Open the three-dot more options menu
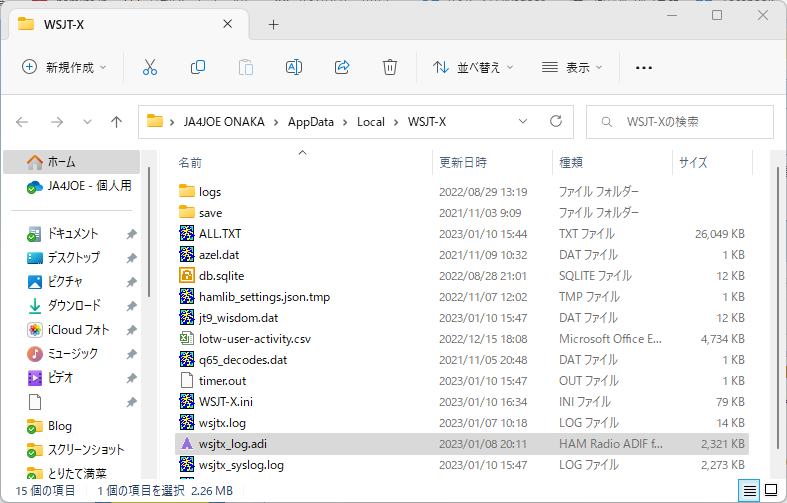The height and width of the screenshot is (503, 787). tap(643, 67)
